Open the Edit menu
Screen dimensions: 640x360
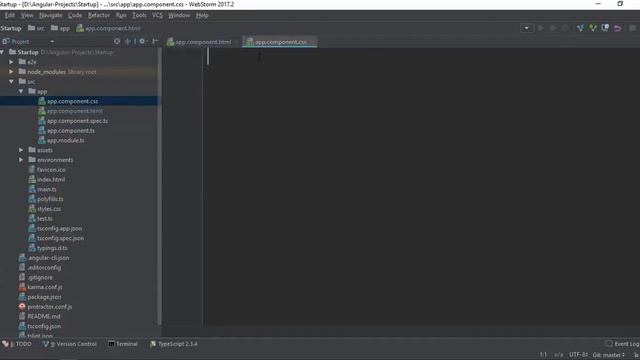[10, 15]
